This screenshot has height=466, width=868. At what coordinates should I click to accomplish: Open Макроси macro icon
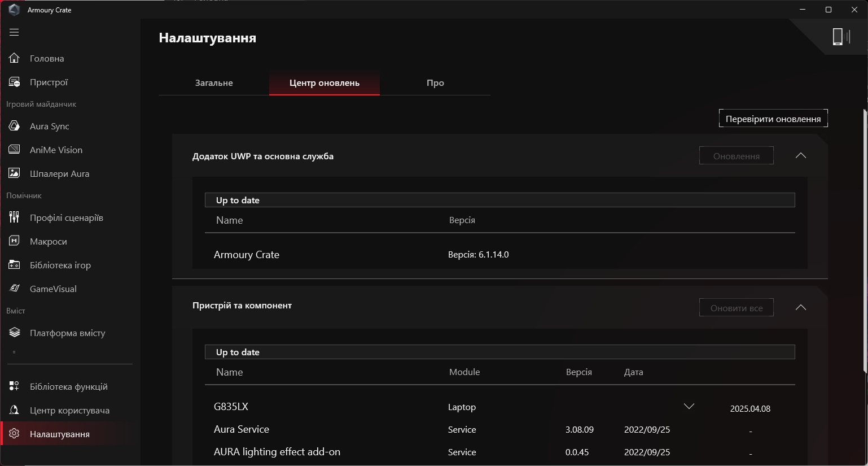click(x=14, y=241)
